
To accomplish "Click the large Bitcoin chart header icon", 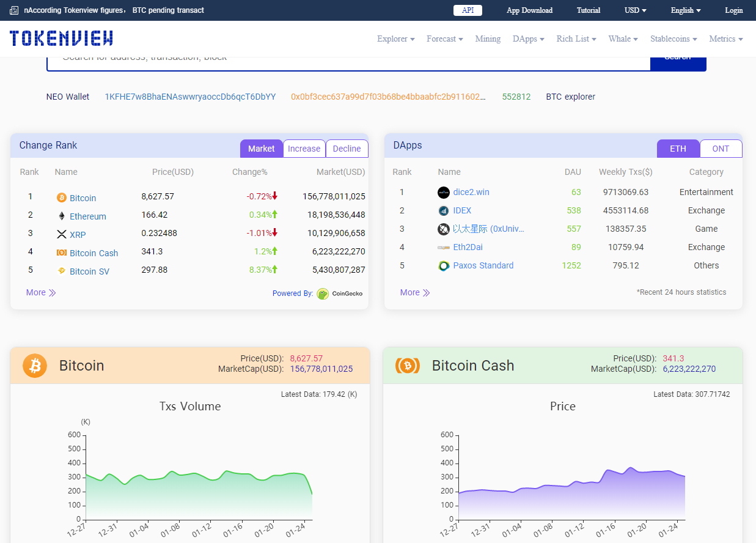I will pos(35,366).
